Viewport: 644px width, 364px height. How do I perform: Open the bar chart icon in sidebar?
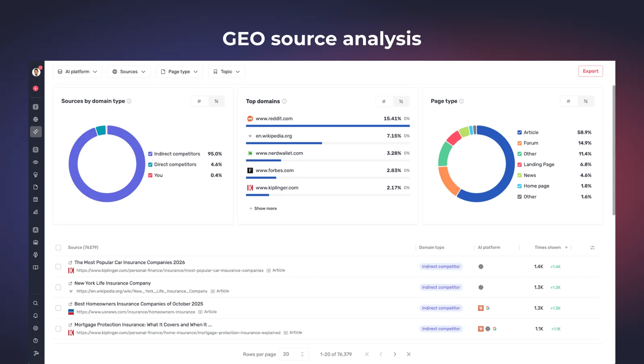pos(35,212)
